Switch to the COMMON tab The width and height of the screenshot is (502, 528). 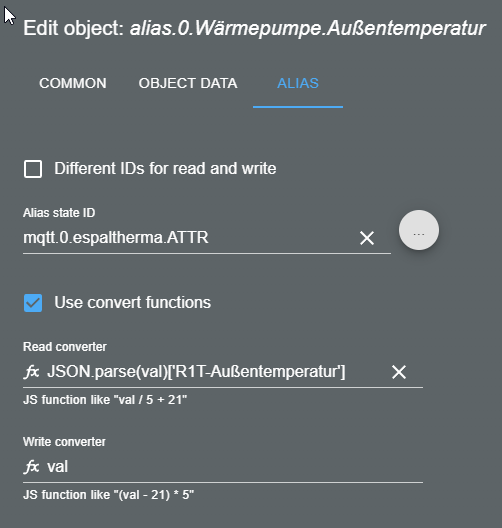click(x=73, y=83)
